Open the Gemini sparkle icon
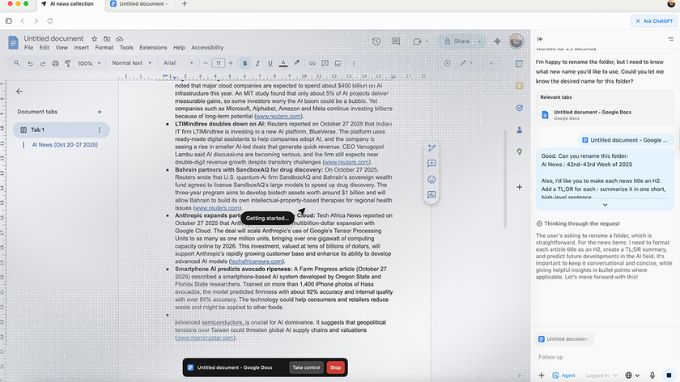Image resolution: width=680 pixels, height=382 pixels. 497,41
